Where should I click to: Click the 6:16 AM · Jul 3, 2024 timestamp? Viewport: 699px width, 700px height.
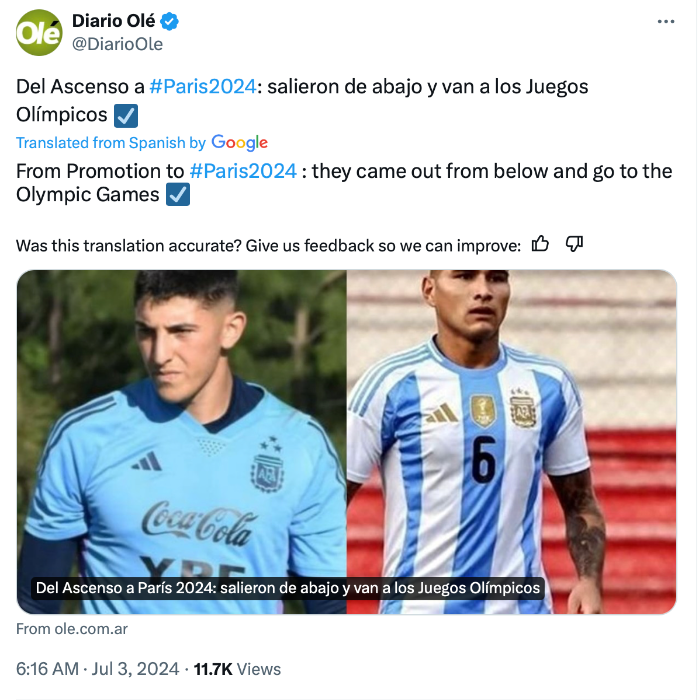pyautogui.click(x=97, y=669)
